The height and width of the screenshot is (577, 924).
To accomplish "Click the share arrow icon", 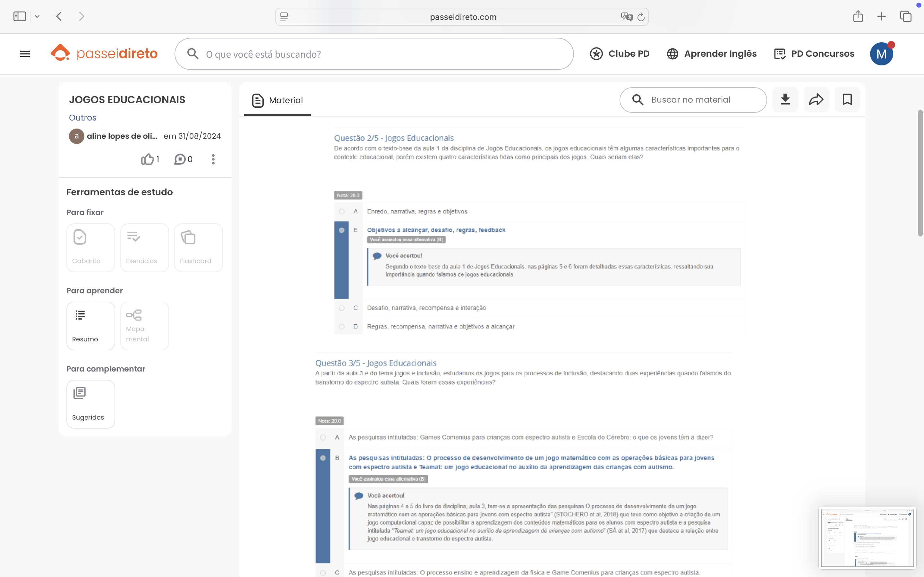I will [816, 100].
